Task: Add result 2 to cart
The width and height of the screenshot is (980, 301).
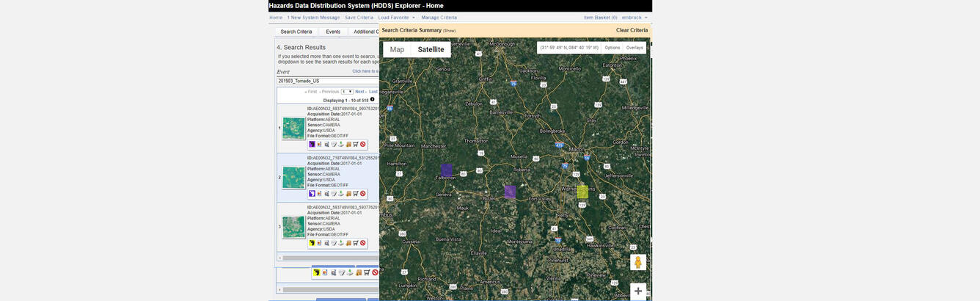Action: coord(356,194)
